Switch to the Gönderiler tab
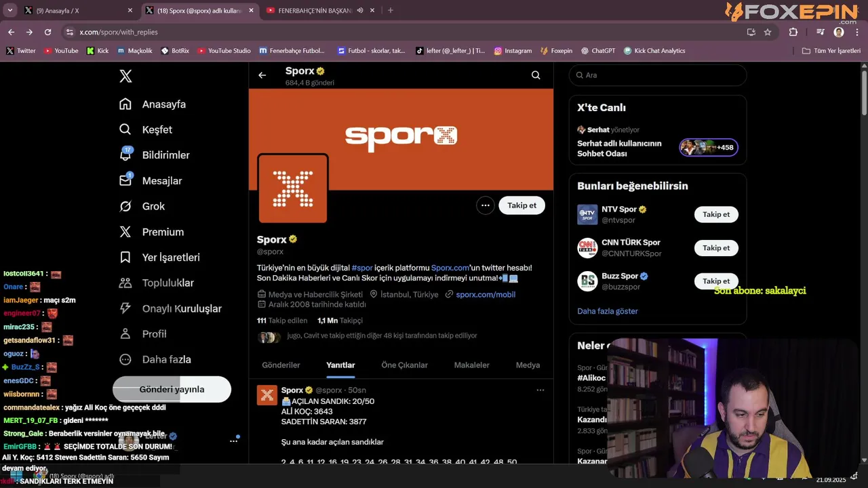868x488 pixels. 281,365
